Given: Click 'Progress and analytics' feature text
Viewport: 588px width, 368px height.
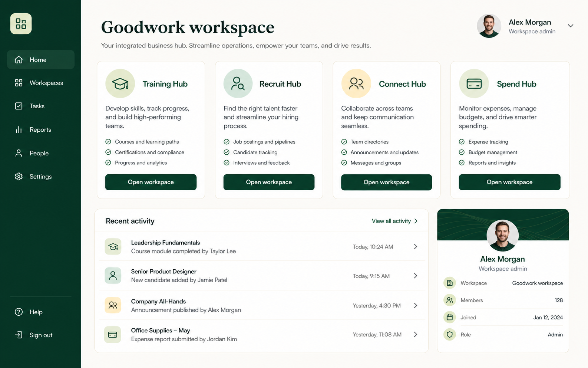Looking at the screenshot, I should point(141,163).
